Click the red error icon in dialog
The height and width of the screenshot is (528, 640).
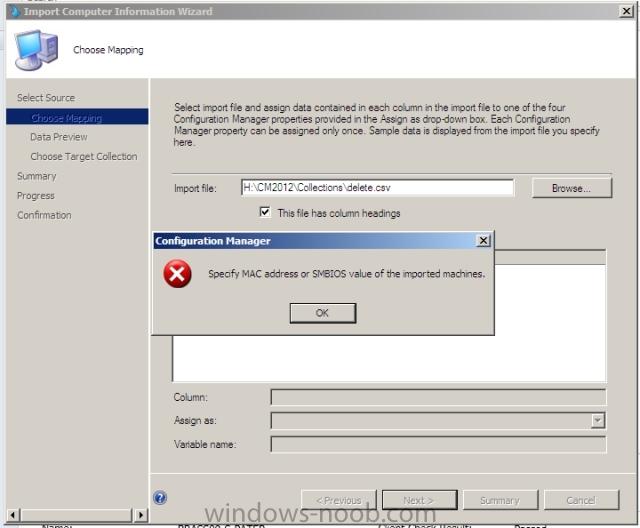[x=177, y=273]
